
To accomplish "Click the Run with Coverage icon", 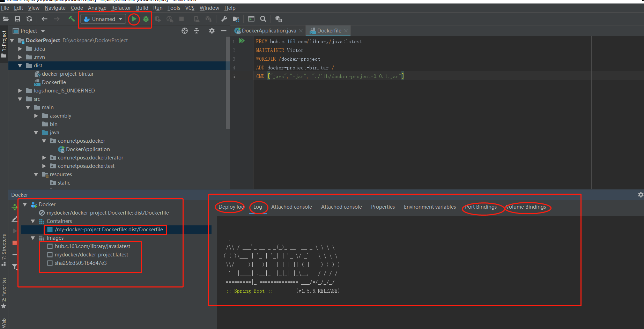I will pos(158,19).
